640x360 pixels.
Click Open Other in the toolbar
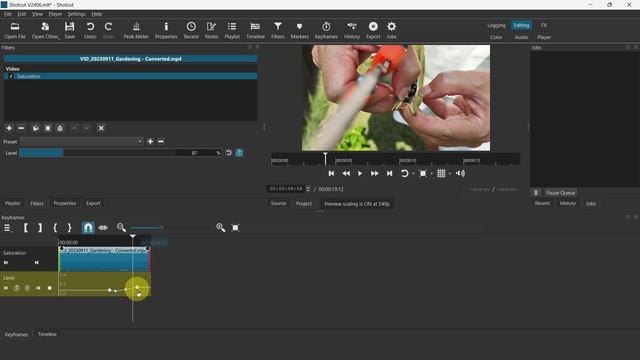pos(45,31)
